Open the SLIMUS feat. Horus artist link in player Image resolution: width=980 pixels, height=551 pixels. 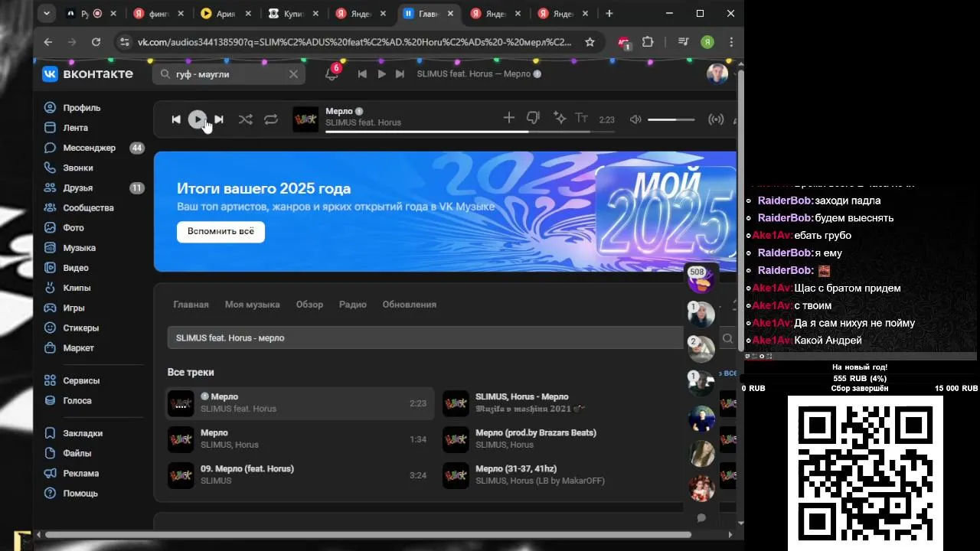(x=363, y=123)
